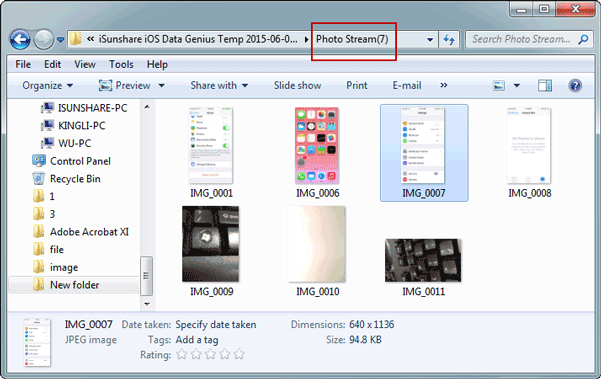Click the Slide show button
Image resolution: width=601 pixels, height=379 pixels.
click(x=297, y=85)
